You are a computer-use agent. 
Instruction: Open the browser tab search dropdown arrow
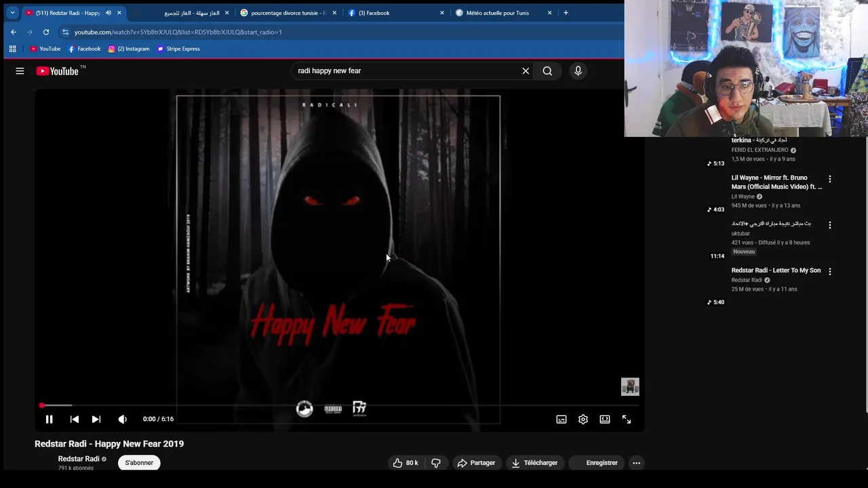12,12
